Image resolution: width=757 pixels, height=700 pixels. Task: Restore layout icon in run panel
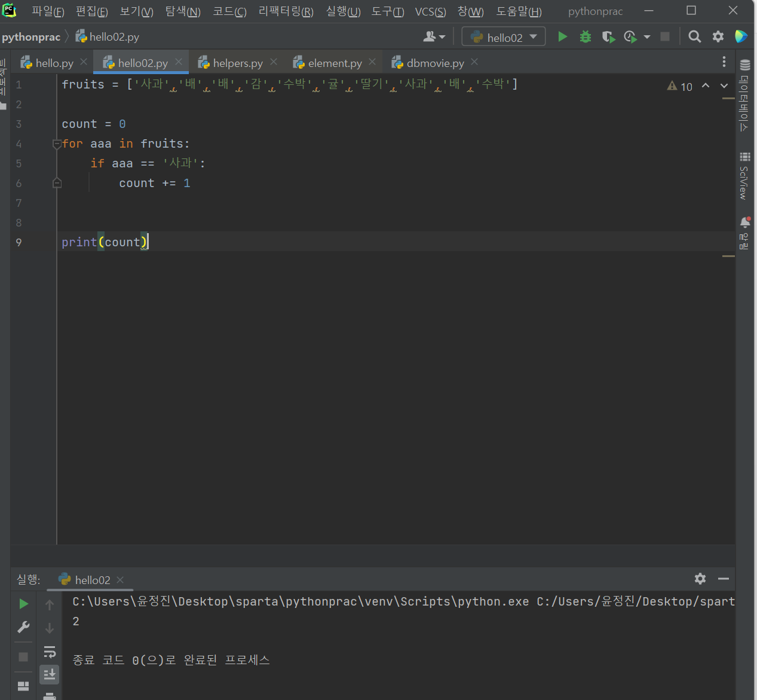23,686
